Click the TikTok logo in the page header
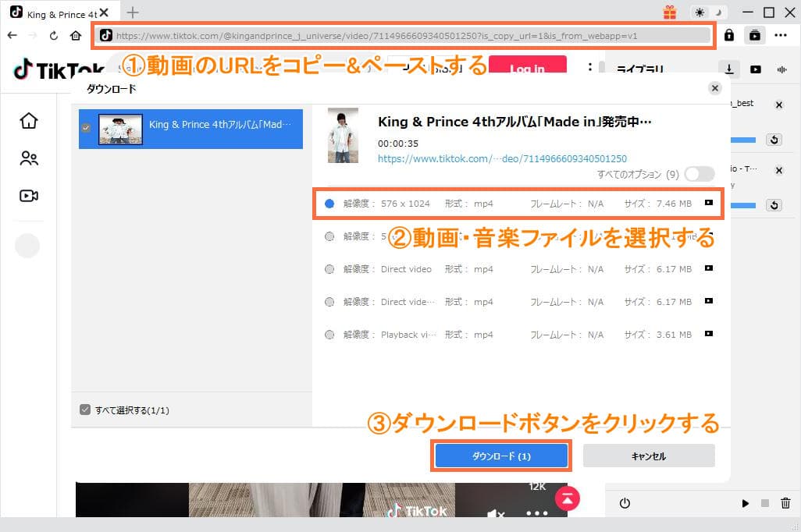The image size is (801, 532). click(59, 70)
